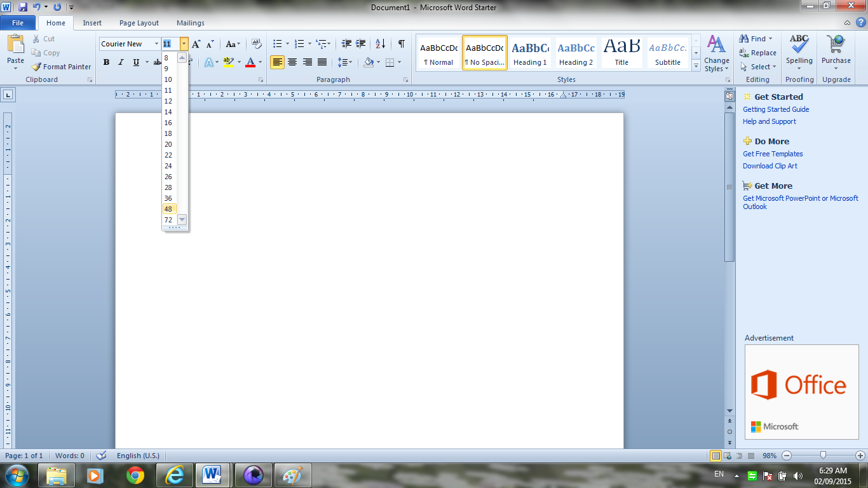Viewport: 868px width, 488px height.
Task: Click the Windows Start orb
Action: pos(16,475)
